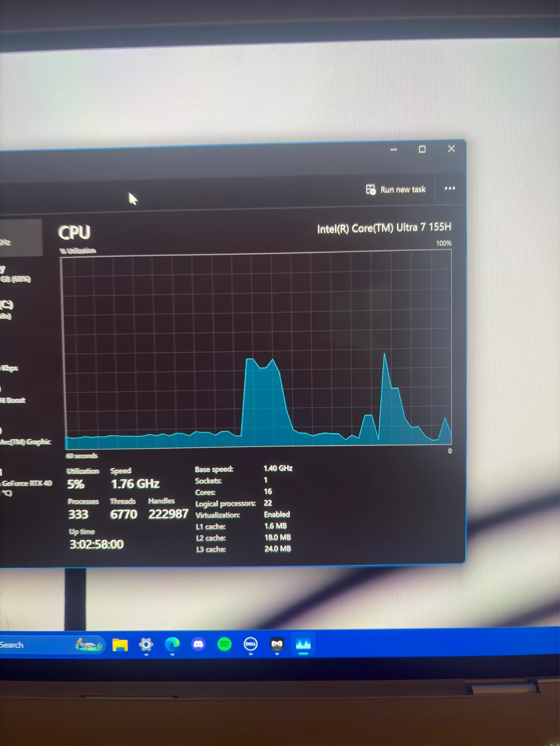The image size is (560, 746).
Task: Click the 1.76 GHz speed value
Action: click(135, 484)
